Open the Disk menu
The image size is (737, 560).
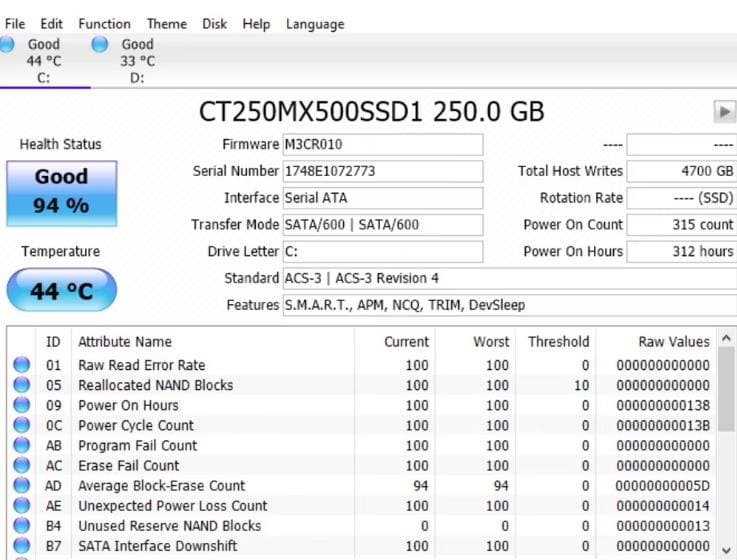tap(214, 24)
